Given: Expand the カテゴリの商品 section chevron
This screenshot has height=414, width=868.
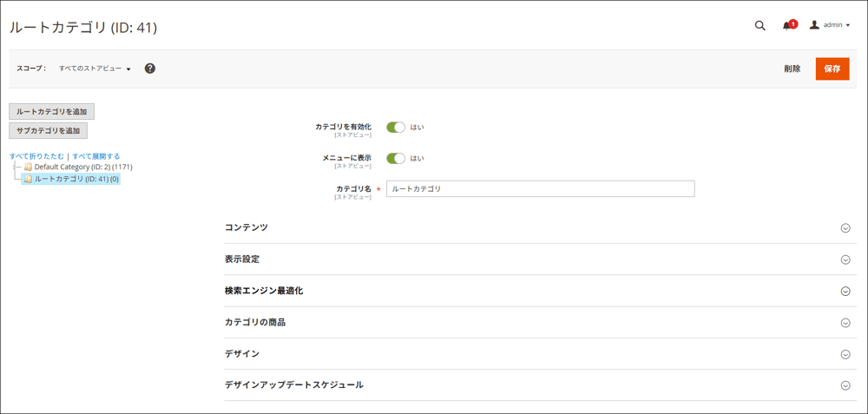Looking at the screenshot, I should tap(845, 323).
